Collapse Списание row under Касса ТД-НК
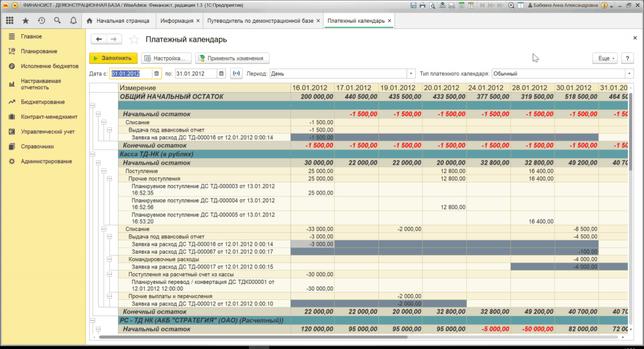644x349 pixels. (x=104, y=229)
